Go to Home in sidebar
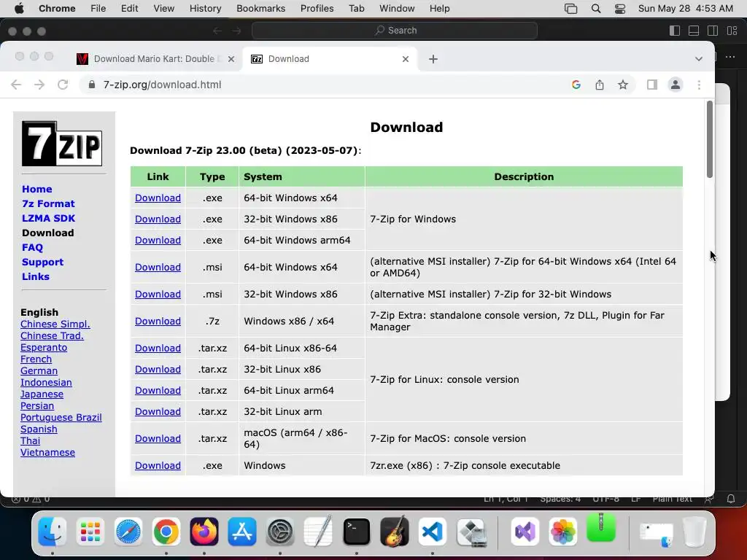 (x=36, y=189)
